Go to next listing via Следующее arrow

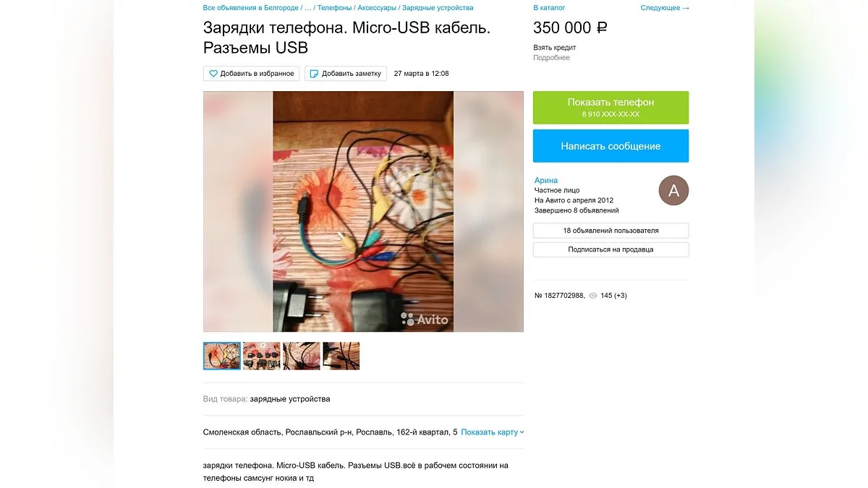tap(665, 8)
